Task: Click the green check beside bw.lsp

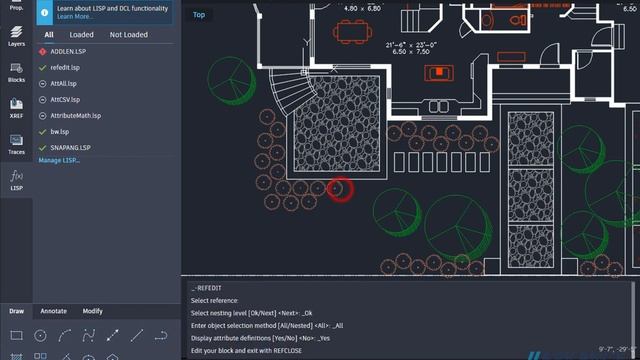Action: (42, 132)
